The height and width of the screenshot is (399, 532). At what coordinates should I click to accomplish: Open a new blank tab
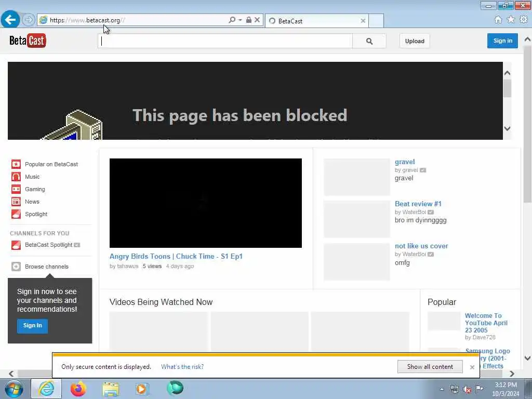tap(376, 21)
